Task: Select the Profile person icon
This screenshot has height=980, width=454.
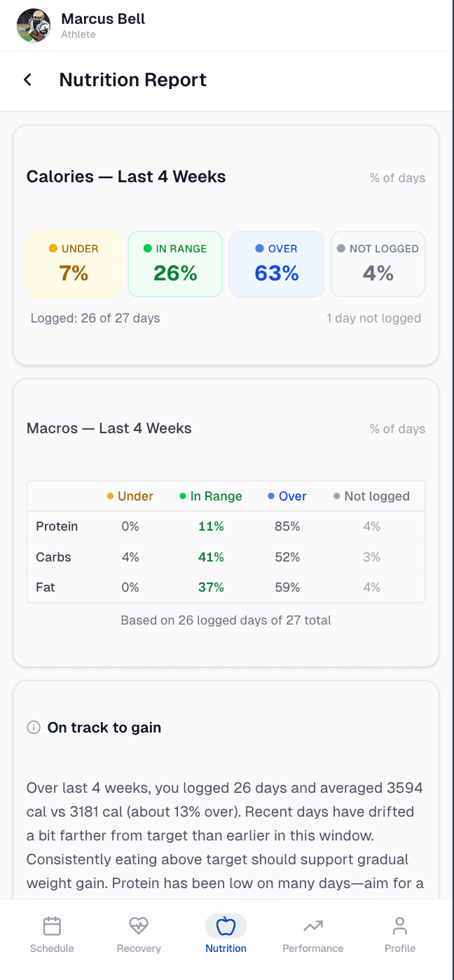Action: (399, 925)
